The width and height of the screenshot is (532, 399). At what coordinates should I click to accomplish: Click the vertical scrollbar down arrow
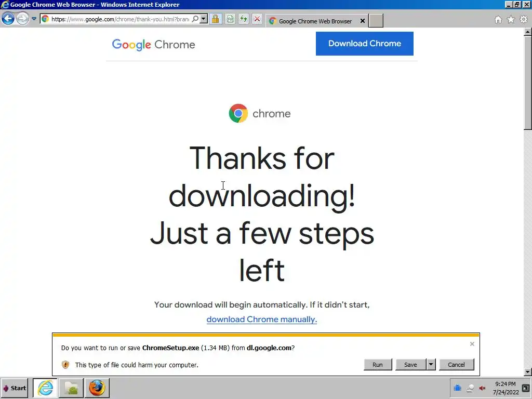tap(528, 372)
